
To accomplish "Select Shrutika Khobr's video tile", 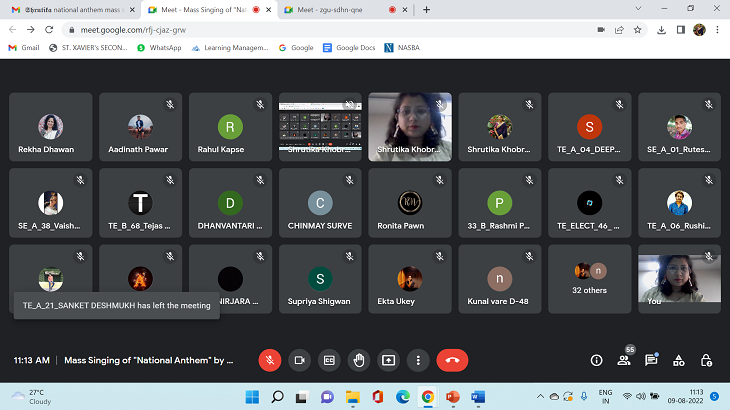I will pos(410,125).
